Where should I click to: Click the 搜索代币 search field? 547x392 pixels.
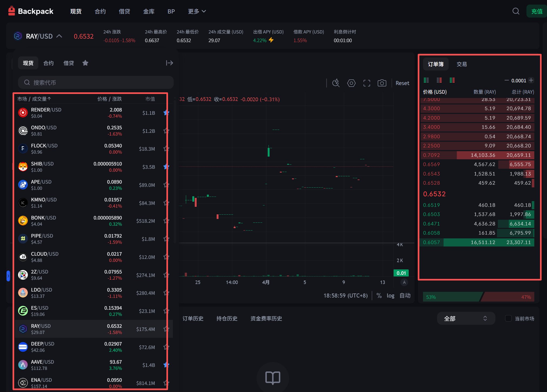tap(96, 83)
